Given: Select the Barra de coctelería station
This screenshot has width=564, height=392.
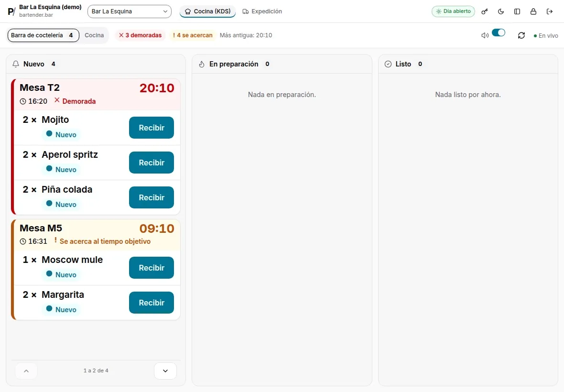Looking at the screenshot, I should pos(43,35).
